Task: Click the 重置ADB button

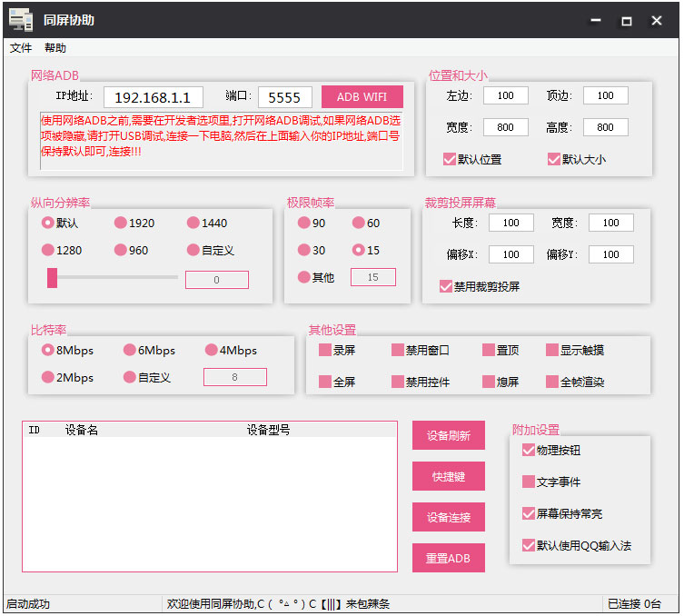Action: coord(448,558)
